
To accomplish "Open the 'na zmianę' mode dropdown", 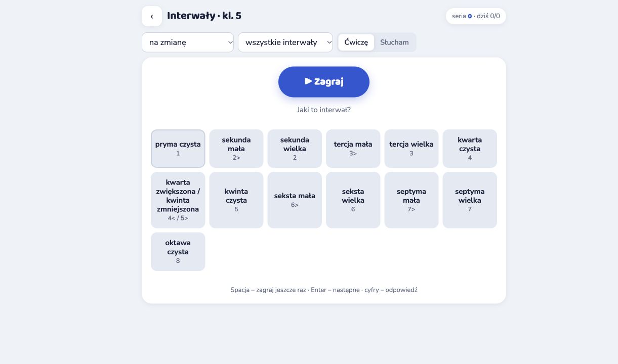I will tap(188, 42).
